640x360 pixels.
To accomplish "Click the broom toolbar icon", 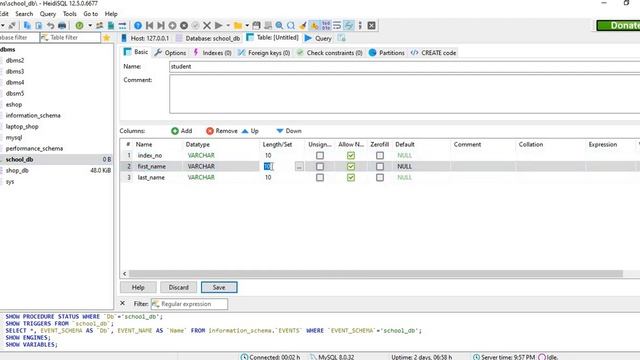I will click(x=302, y=25).
